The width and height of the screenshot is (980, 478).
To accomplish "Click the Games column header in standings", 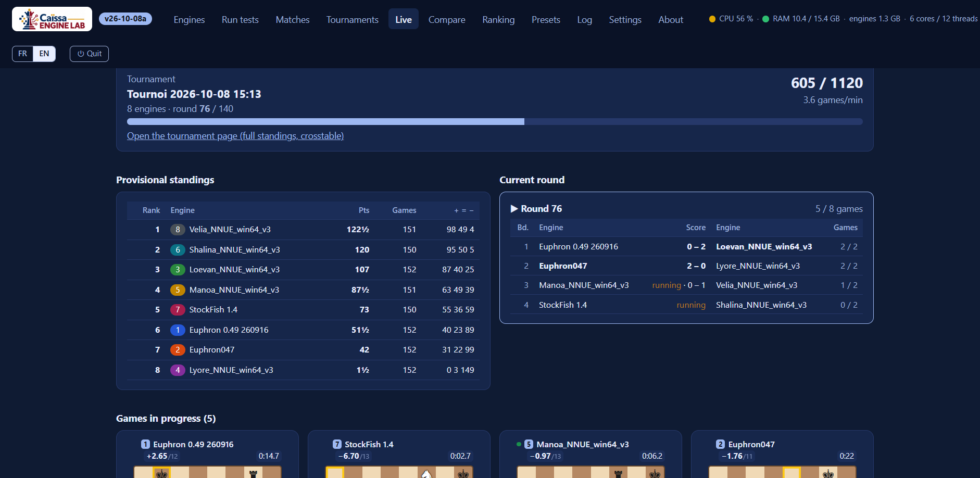I will pos(404,210).
